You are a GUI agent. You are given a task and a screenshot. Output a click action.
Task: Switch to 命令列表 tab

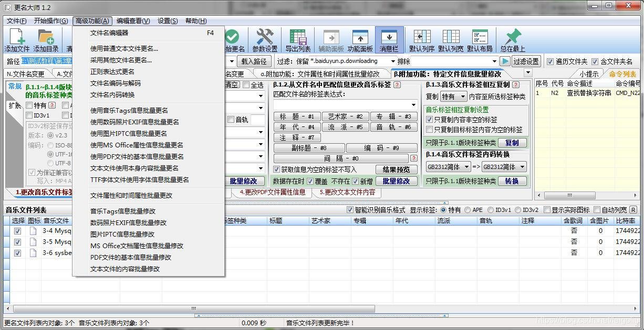point(622,74)
